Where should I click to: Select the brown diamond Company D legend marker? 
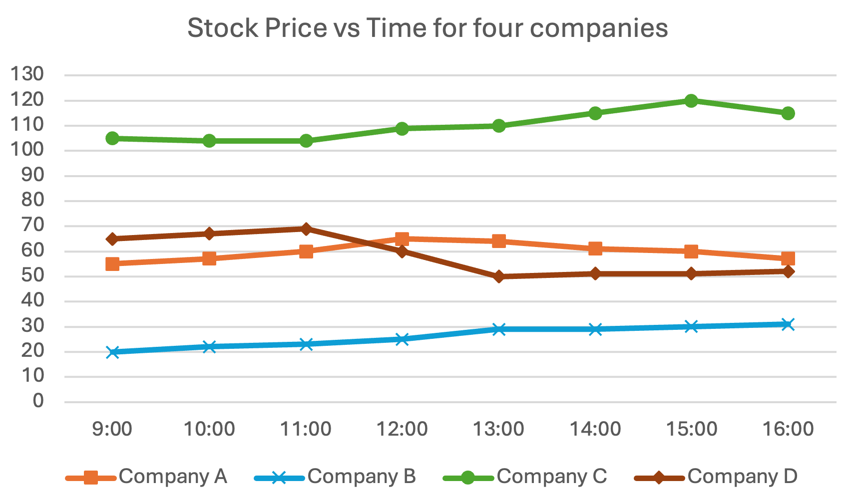tap(659, 478)
